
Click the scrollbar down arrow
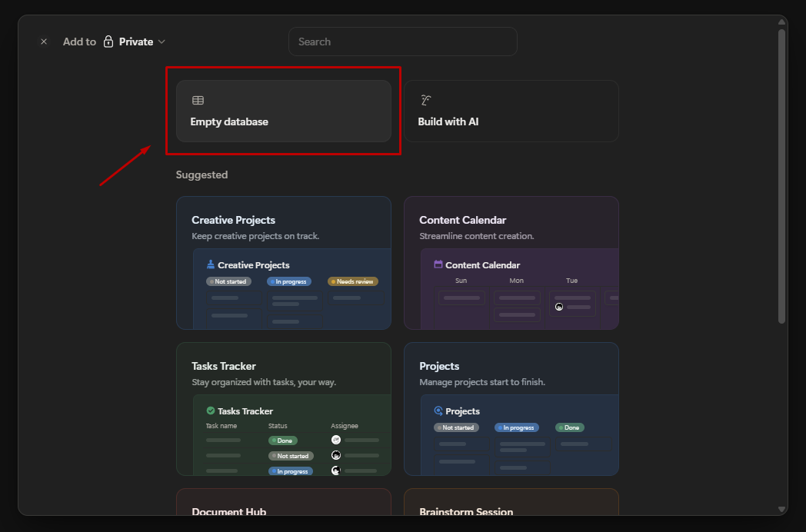coord(782,509)
